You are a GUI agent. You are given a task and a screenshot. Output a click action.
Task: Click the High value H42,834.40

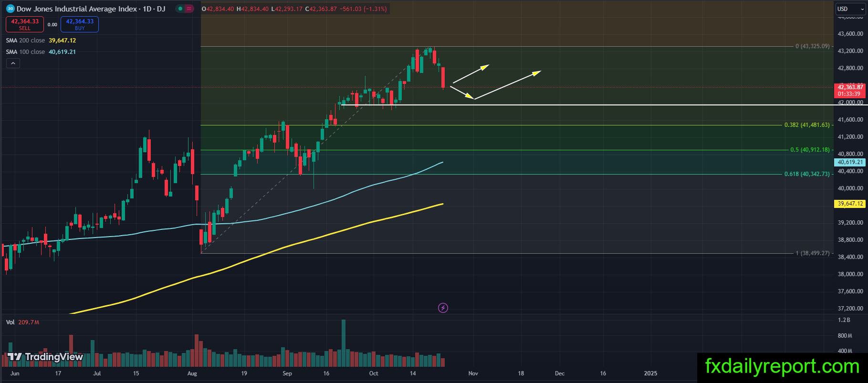tap(251, 9)
